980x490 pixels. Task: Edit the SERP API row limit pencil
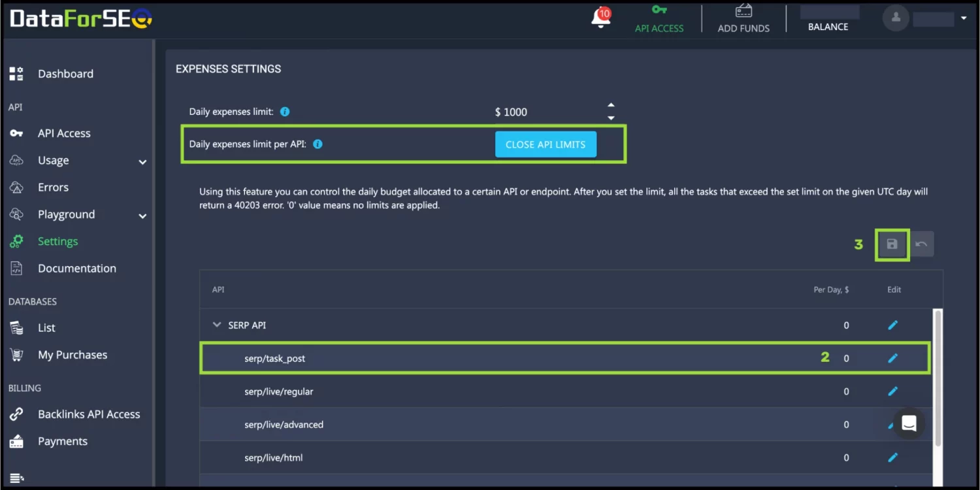point(892,325)
